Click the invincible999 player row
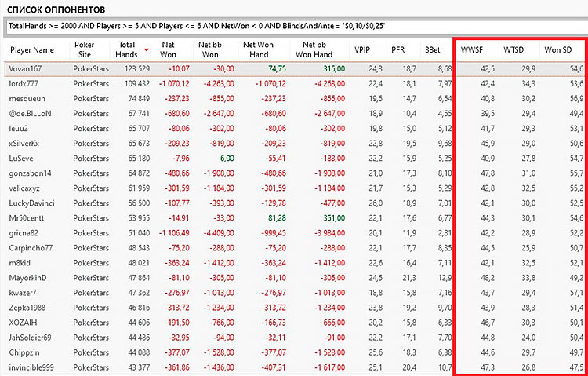The image size is (588, 376). (33, 367)
